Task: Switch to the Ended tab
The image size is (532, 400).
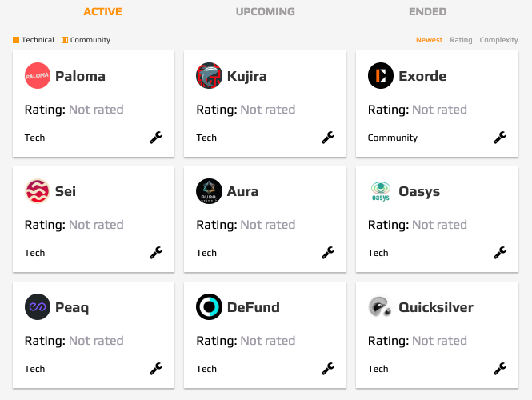Action: (427, 11)
